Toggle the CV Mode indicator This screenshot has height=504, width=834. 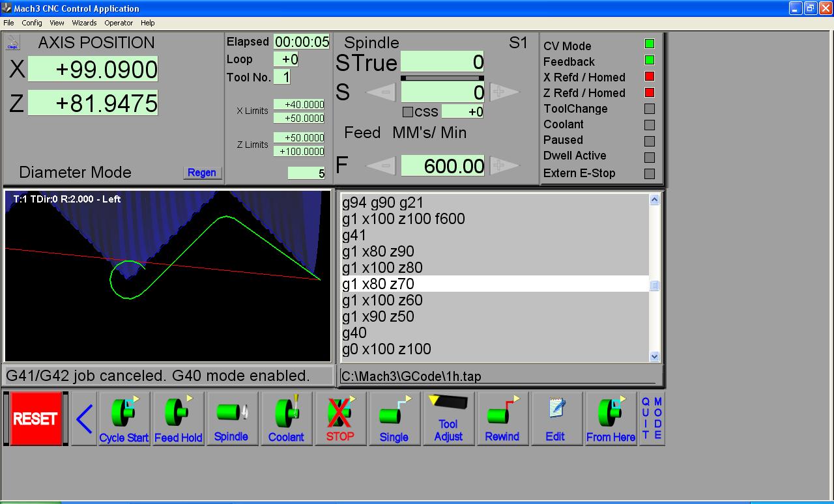pos(649,44)
